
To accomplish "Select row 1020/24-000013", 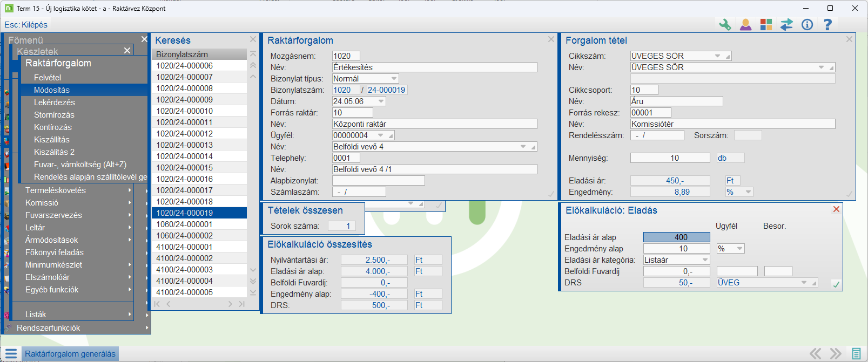I will (x=199, y=145).
